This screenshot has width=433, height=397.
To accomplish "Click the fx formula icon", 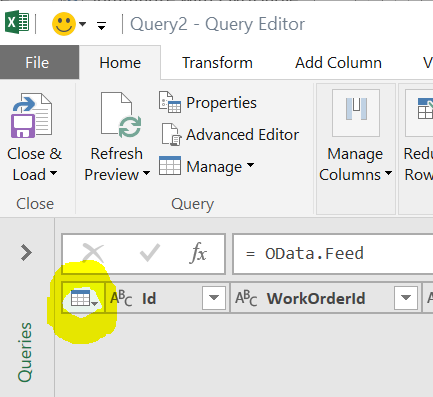I will (x=199, y=253).
